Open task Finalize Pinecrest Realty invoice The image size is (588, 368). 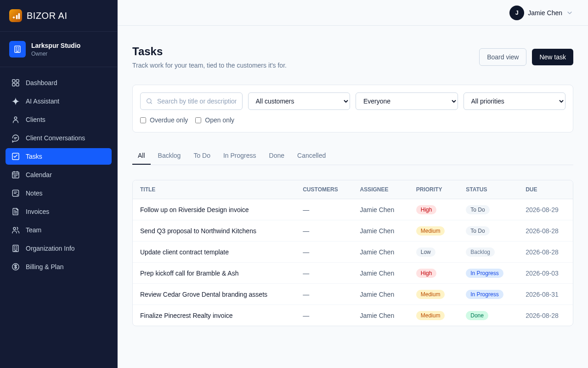pyautogui.click(x=187, y=316)
